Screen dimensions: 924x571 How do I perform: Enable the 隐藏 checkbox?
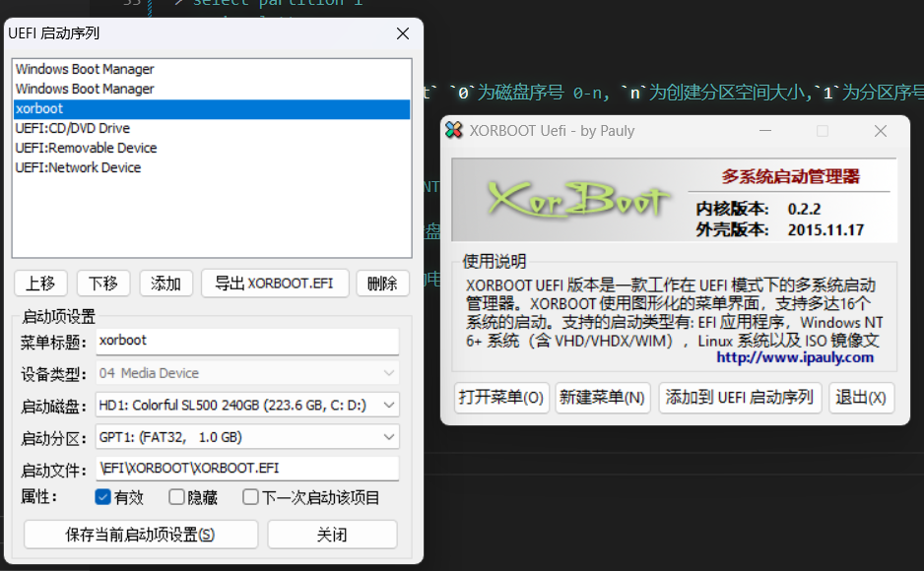(176, 497)
